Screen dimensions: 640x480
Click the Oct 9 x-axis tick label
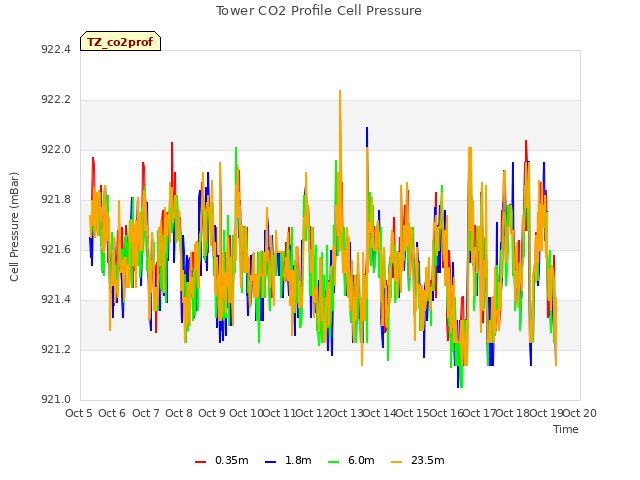pos(212,413)
